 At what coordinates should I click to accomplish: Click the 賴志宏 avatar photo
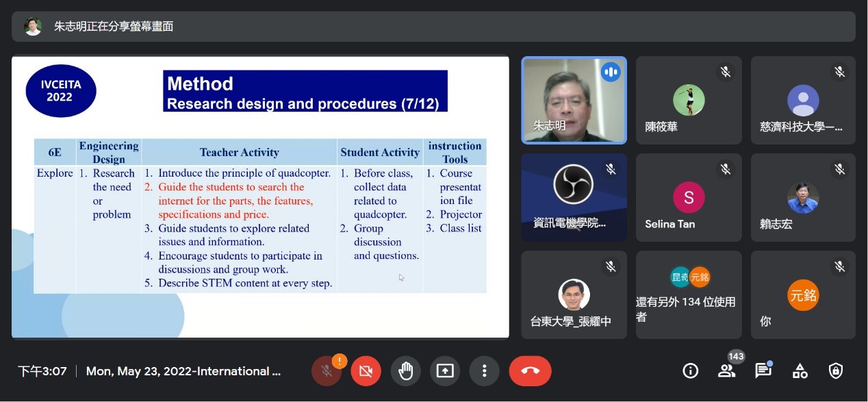(x=803, y=198)
